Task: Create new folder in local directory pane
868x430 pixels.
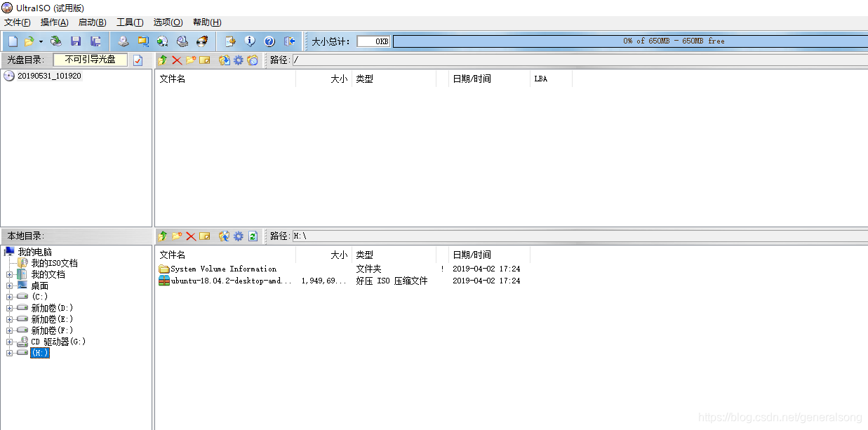Action: click(x=177, y=236)
